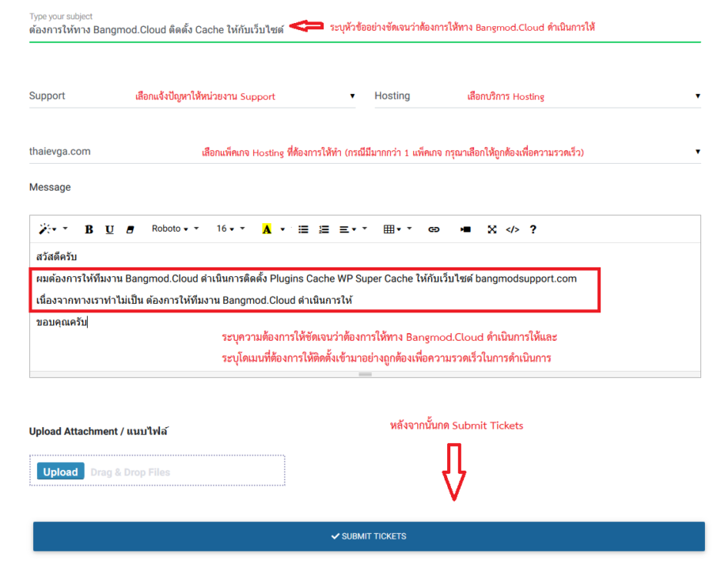Viewport: 728px width, 564px height.
Task: Toggle bold formatting in message editor
Action: pyautogui.click(x=89, y=229)
